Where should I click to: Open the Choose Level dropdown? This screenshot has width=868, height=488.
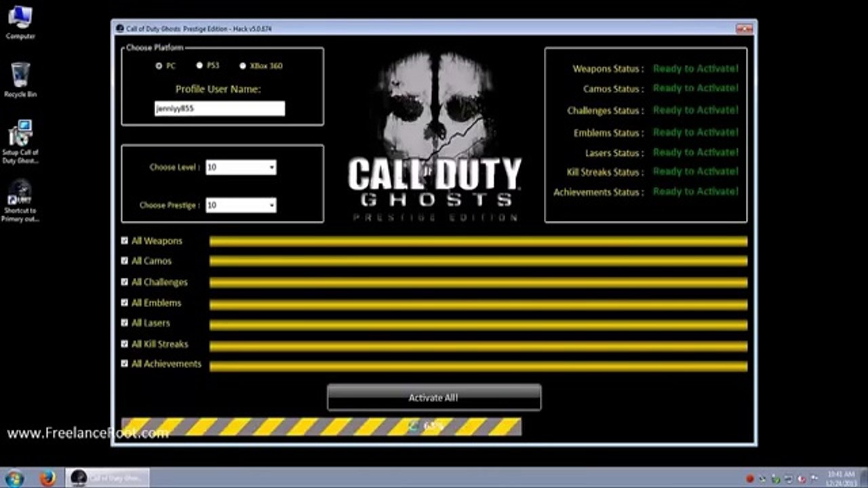(241, 167)
